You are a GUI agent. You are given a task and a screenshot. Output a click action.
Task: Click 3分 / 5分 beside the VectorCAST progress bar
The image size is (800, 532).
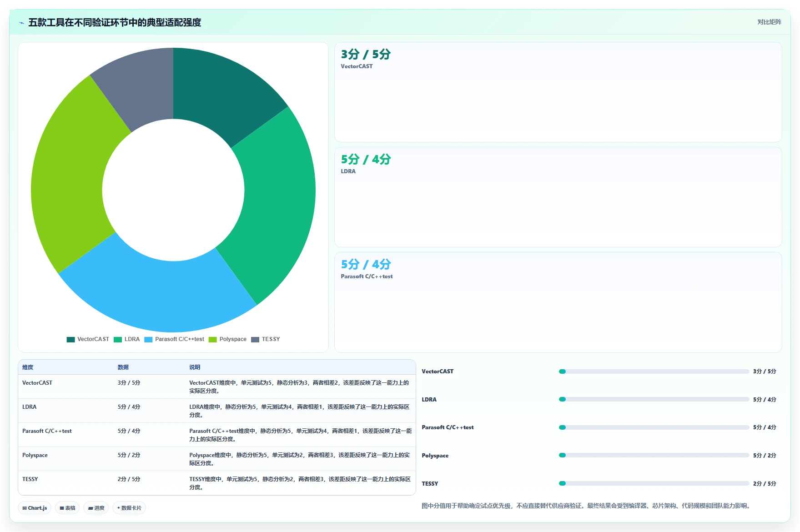pyautogui.click(x=765, y=371)
